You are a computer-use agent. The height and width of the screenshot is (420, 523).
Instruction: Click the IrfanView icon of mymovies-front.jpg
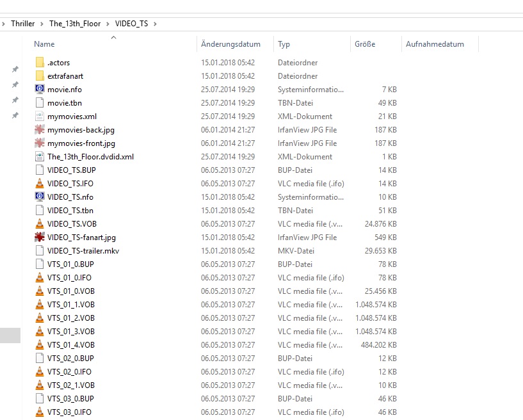[39, 143]
